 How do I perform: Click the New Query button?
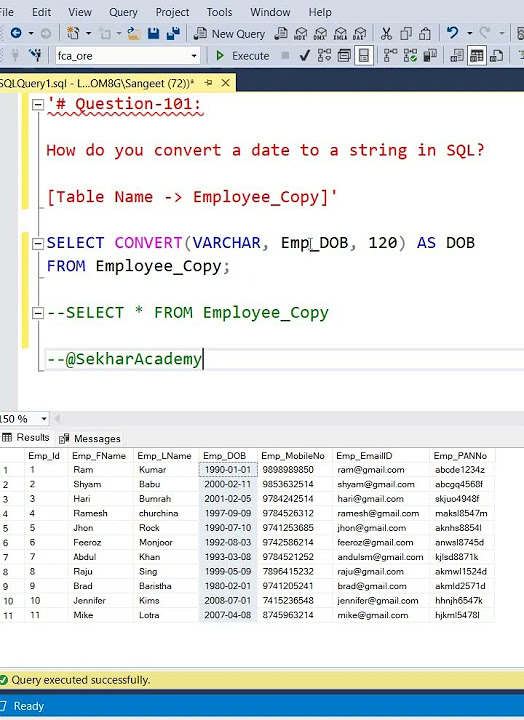[229, 34]
